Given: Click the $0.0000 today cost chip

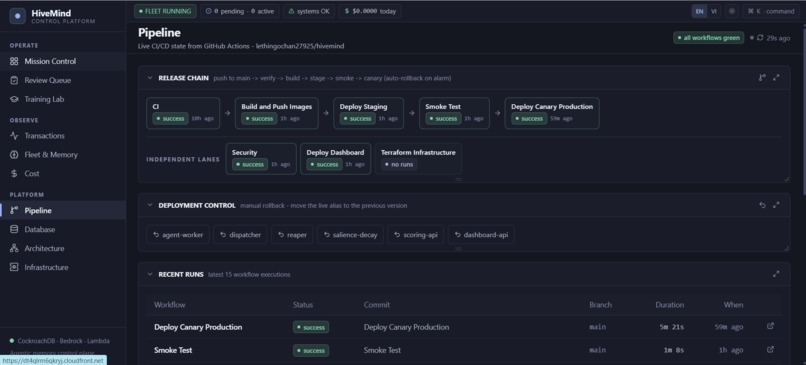Looking at the screenshot, I should (x=370, y=11).
